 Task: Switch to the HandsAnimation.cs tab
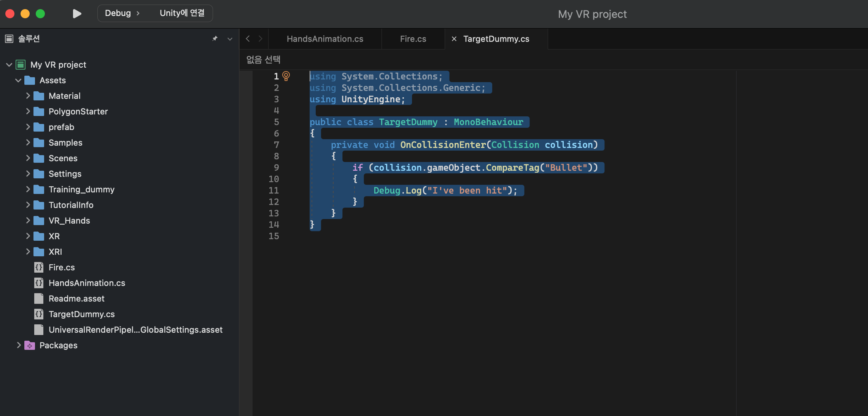tap(325, 39)
